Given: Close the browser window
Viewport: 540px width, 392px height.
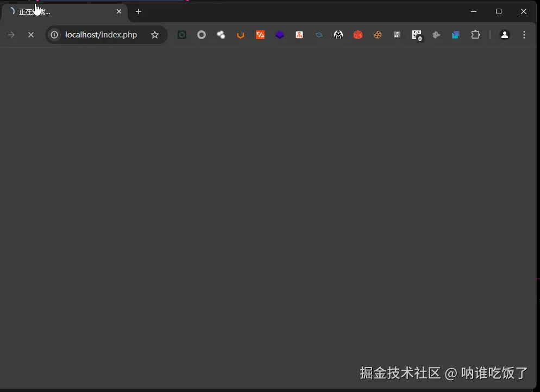Looking at the screenshot, I should 524,11.
